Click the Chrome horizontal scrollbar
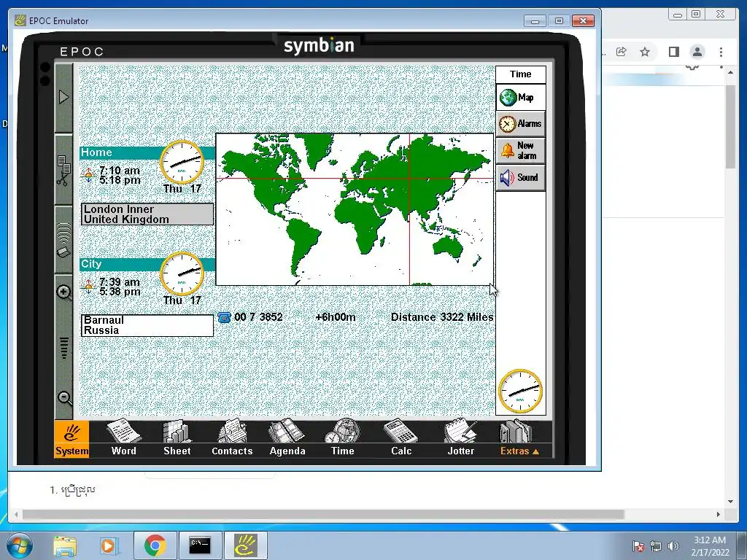The image size is (747, 560). pos(323,514)
